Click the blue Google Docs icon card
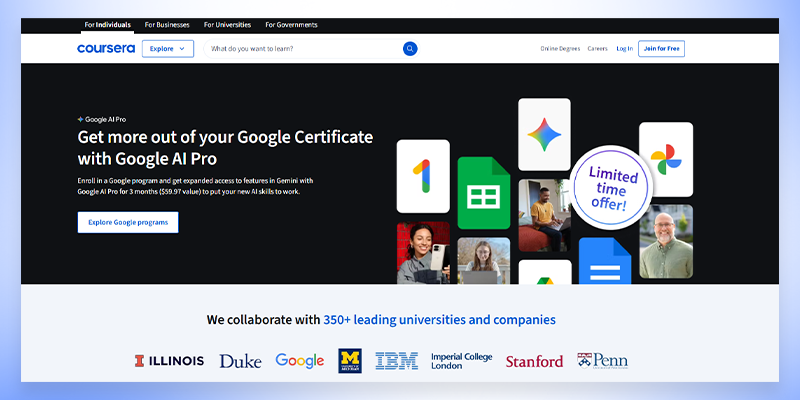 [x=605, y=261]
